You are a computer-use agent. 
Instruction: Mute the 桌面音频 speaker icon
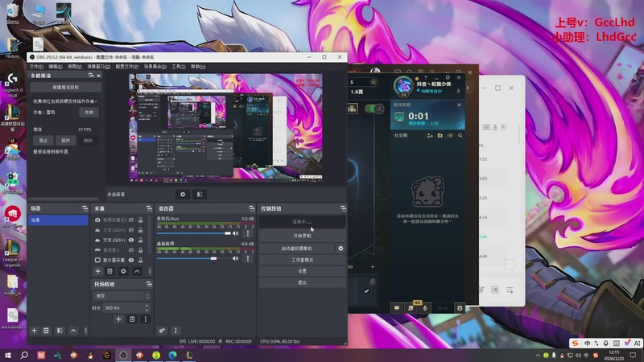click(x=235, y=258)
